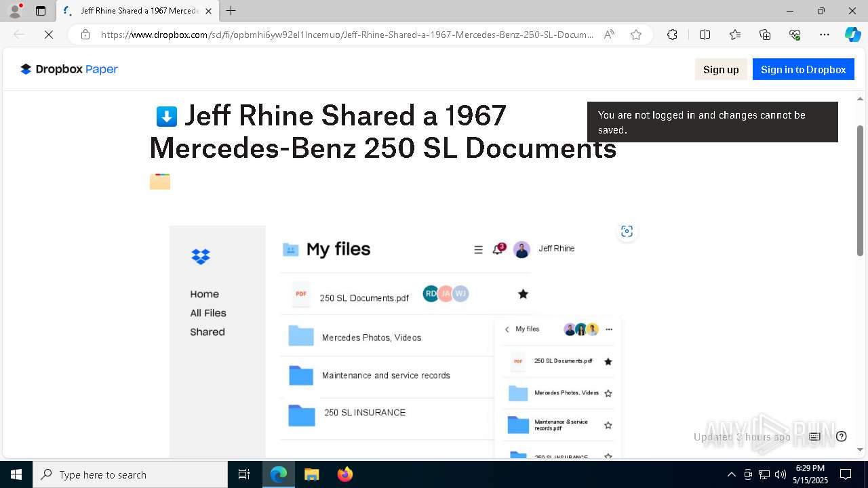This screenshot has width=868, height=488.
Task: Open the Windows Start menu
Action: (x=16, y=474)
